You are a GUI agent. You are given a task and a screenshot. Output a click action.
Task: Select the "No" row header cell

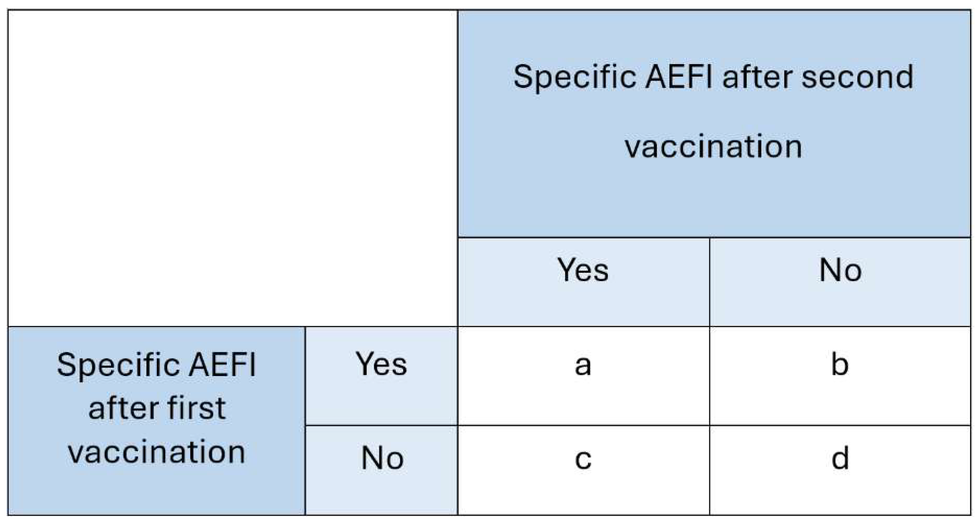[381, 470]
